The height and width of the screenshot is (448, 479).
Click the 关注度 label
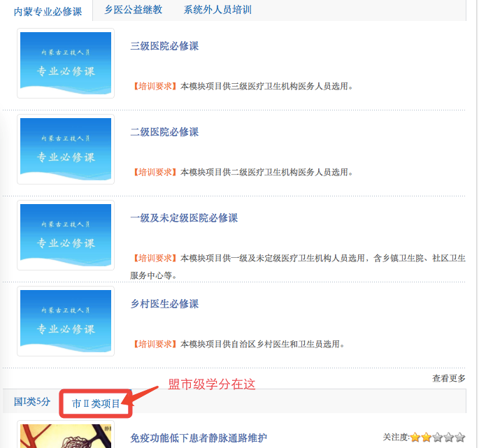tap(396, 438)
